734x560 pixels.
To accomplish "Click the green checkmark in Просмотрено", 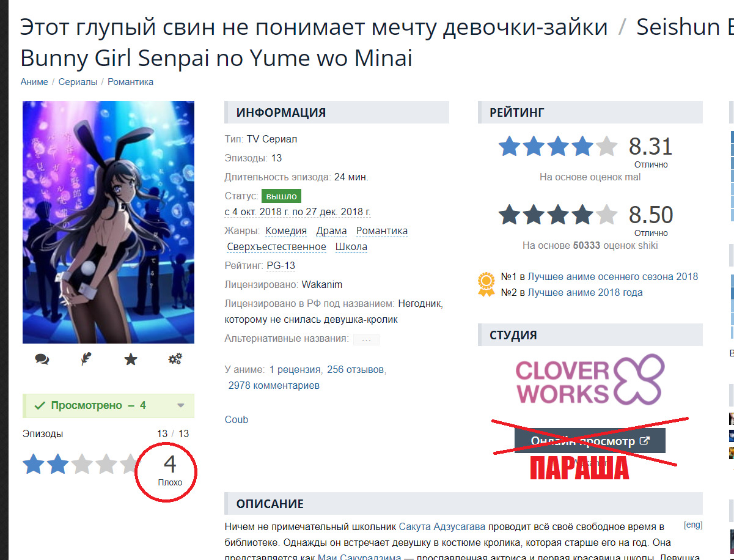I will pos(40,405).
